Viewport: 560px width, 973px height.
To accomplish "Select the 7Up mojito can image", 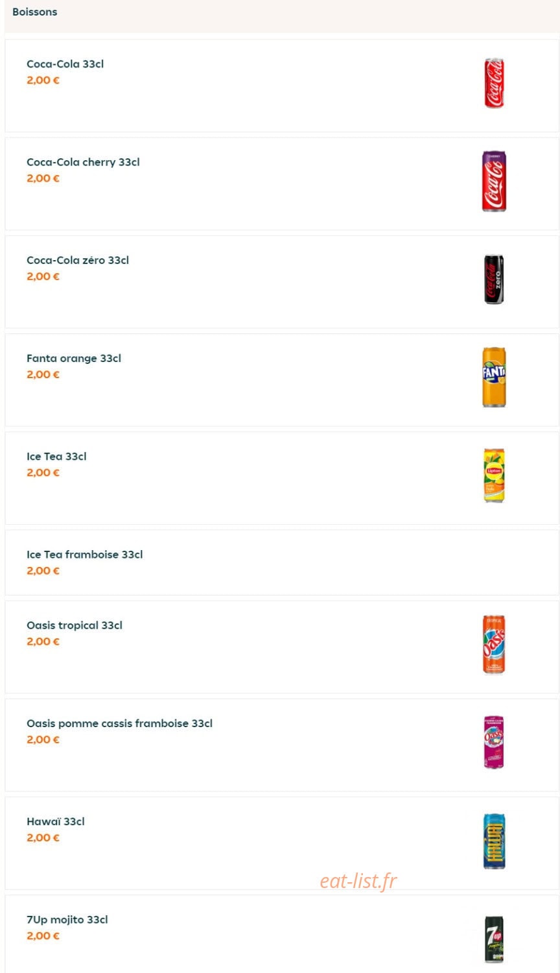I will [x=494, y=939].
